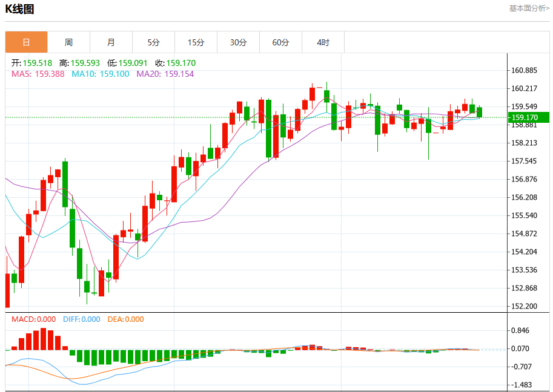Image resolution: width=553 pixels, height=392 pixels.
Task: Open the 5分 timeframe tab
Action: (x=153, y=42)
